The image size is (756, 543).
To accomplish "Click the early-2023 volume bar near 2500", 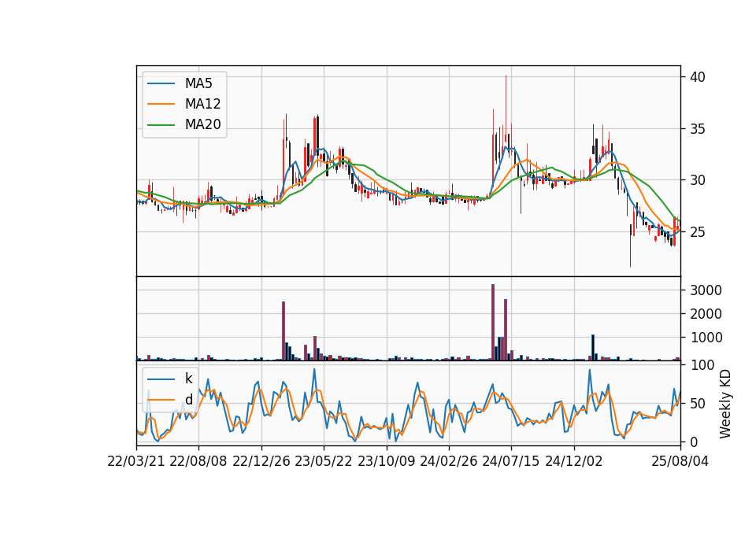I will [x=283, y=331].
